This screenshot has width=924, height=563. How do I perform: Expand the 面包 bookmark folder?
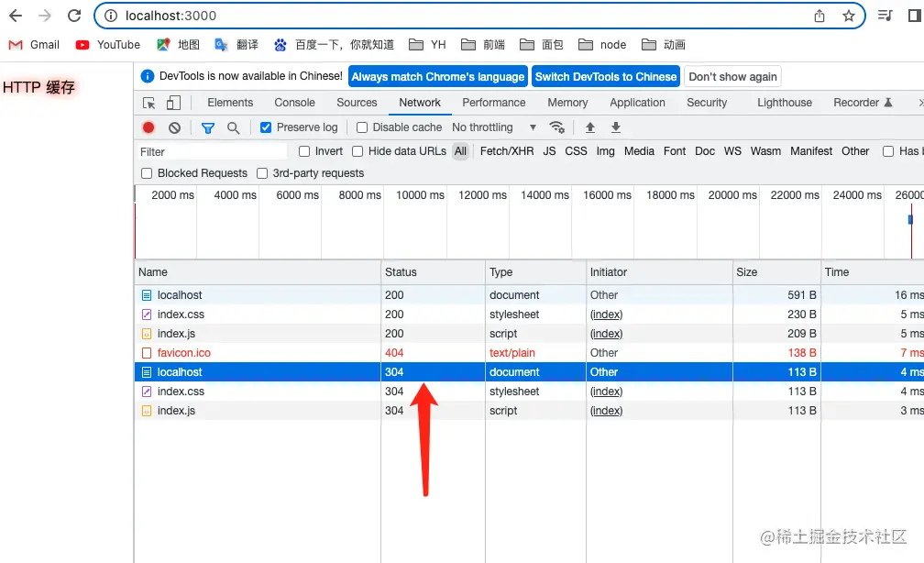pyautogui.click(x=542, y=45)
